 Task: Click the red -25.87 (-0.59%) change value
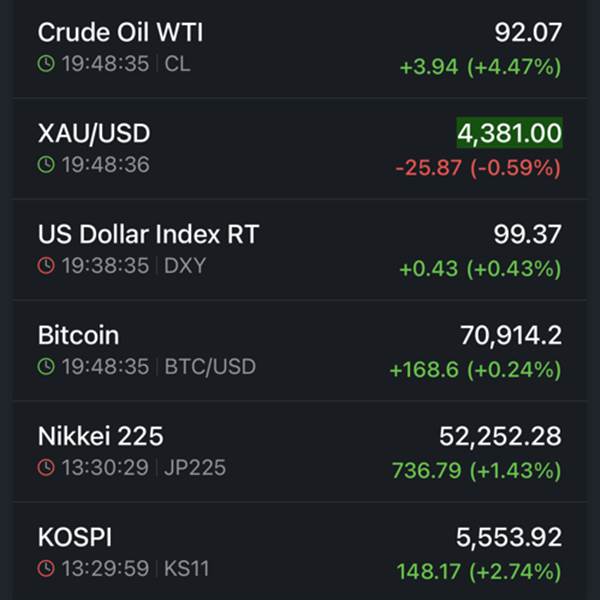(x=478, y=168)
